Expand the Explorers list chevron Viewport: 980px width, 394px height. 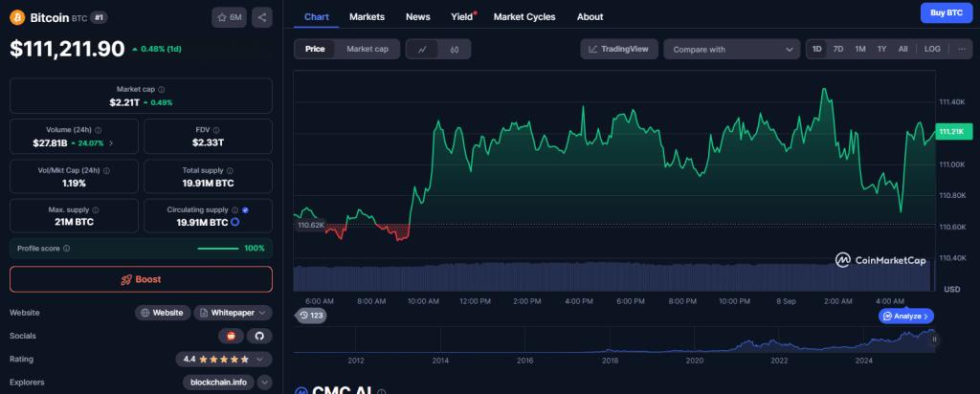[x=264, y=383]
